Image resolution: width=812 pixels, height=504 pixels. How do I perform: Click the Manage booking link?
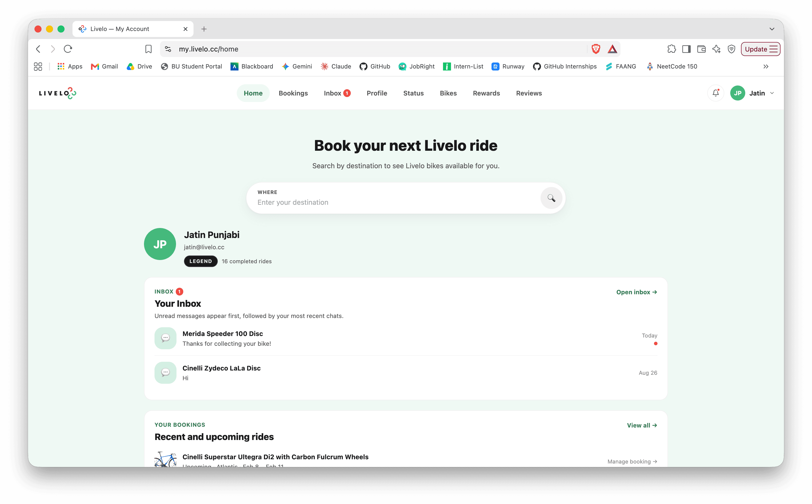632,461
